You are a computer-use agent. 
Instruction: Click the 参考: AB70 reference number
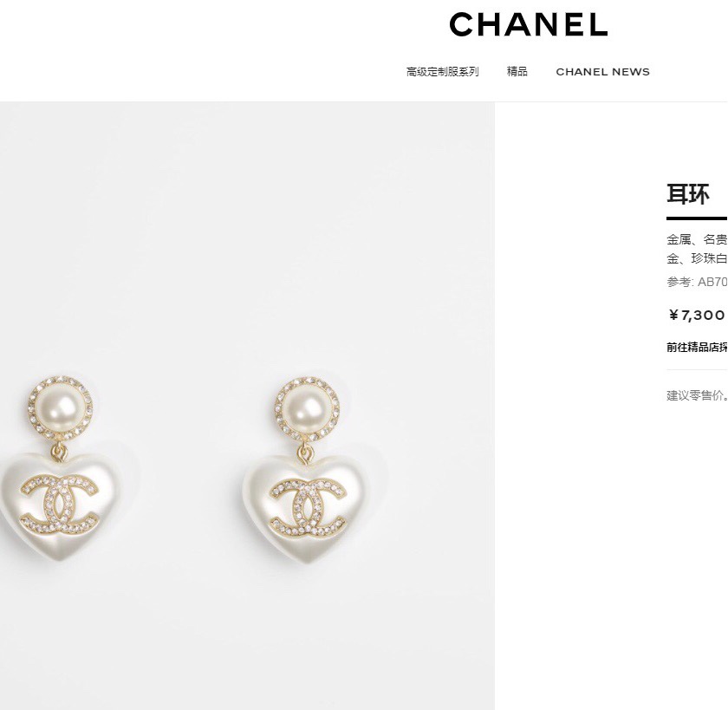pos(697,282)
